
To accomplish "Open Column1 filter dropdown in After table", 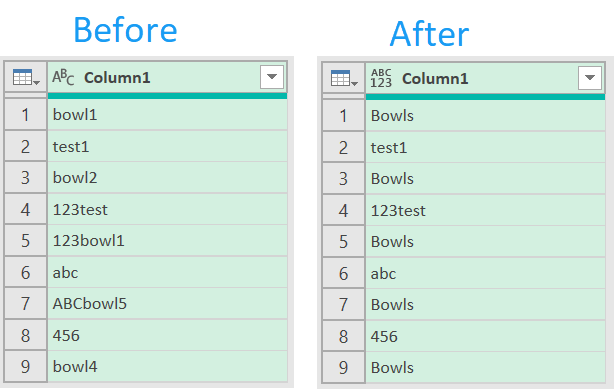I will coord(590,78).
